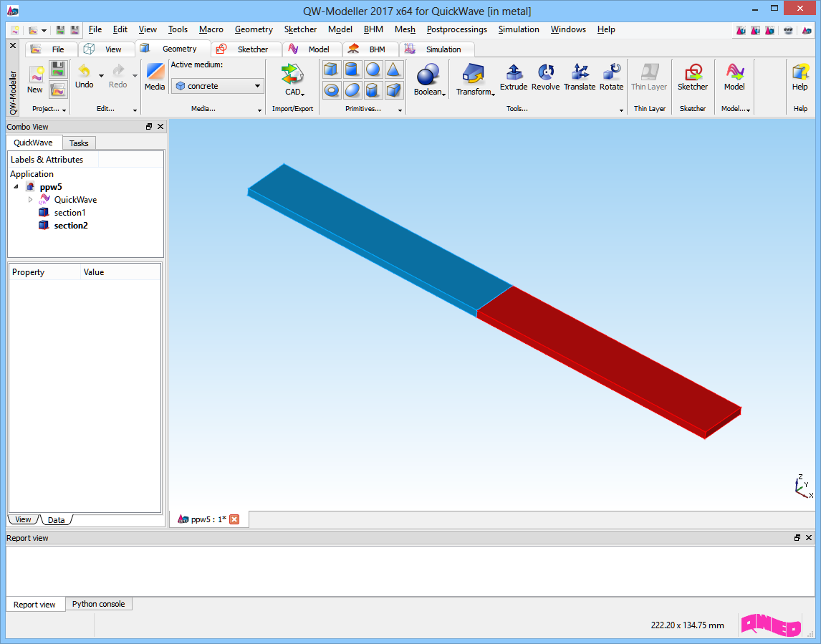The width and height of the screenshot is (821, 644).
Task: Select the Extrude tool
Action: point(514,77)
